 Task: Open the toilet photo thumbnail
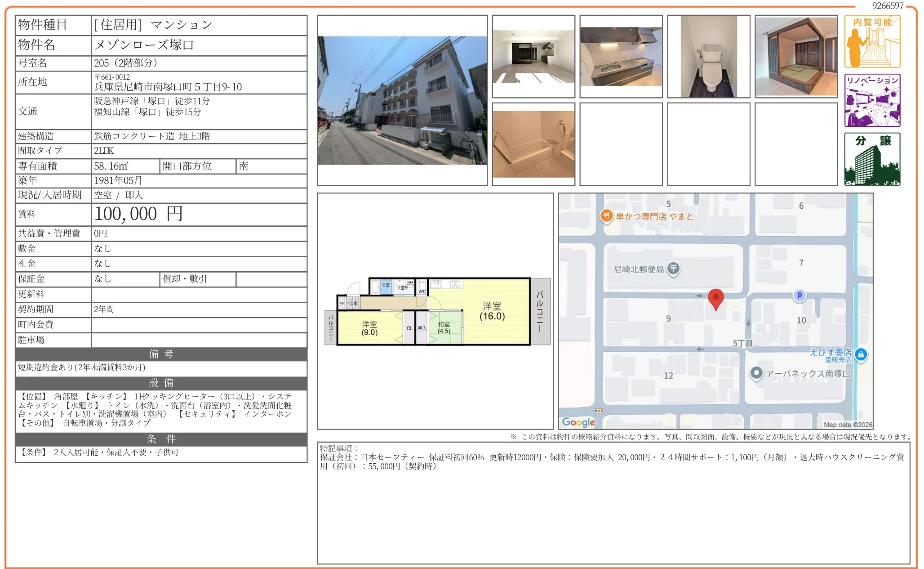click(x=708, y=57)
